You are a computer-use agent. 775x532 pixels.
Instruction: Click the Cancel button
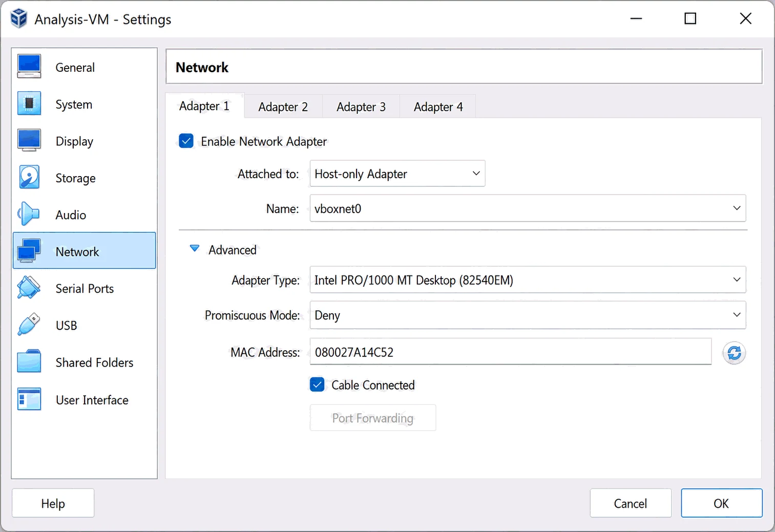coord(631,503)
